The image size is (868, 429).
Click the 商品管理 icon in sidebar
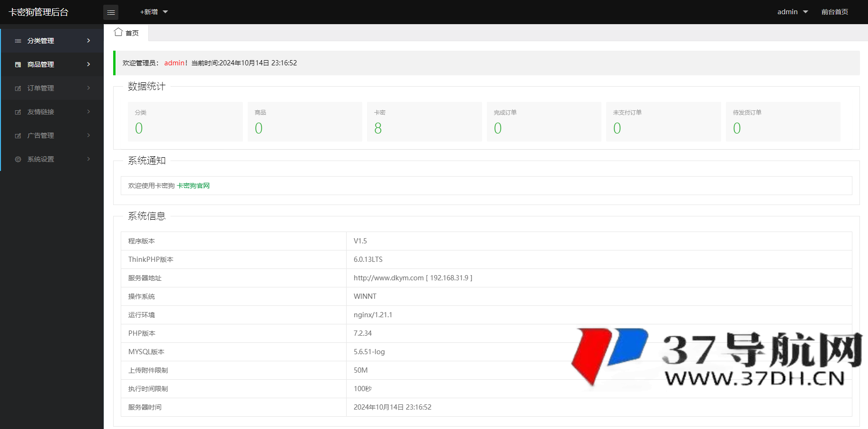tap(18, 65)
